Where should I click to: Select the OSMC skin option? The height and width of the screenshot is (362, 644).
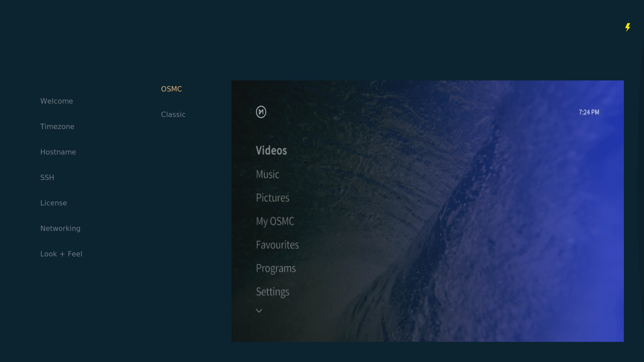[x=171, y=89]
